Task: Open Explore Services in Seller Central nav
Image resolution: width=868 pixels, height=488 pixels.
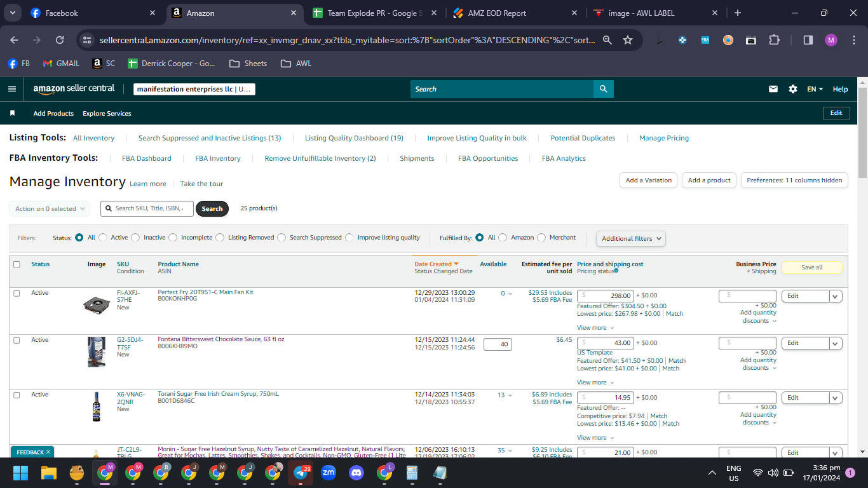Action: pyautogui.click(x=107, y=114)
